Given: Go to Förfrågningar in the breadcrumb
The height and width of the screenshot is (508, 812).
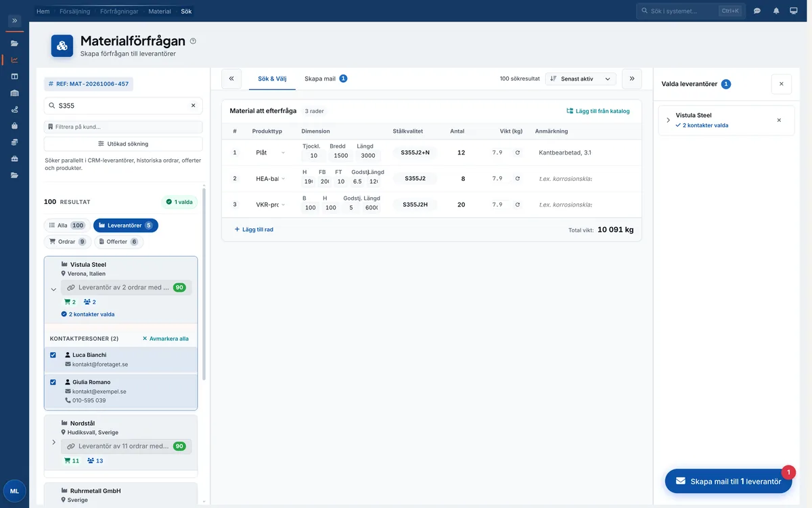Looking at the screenshot, I should point(119,11).
